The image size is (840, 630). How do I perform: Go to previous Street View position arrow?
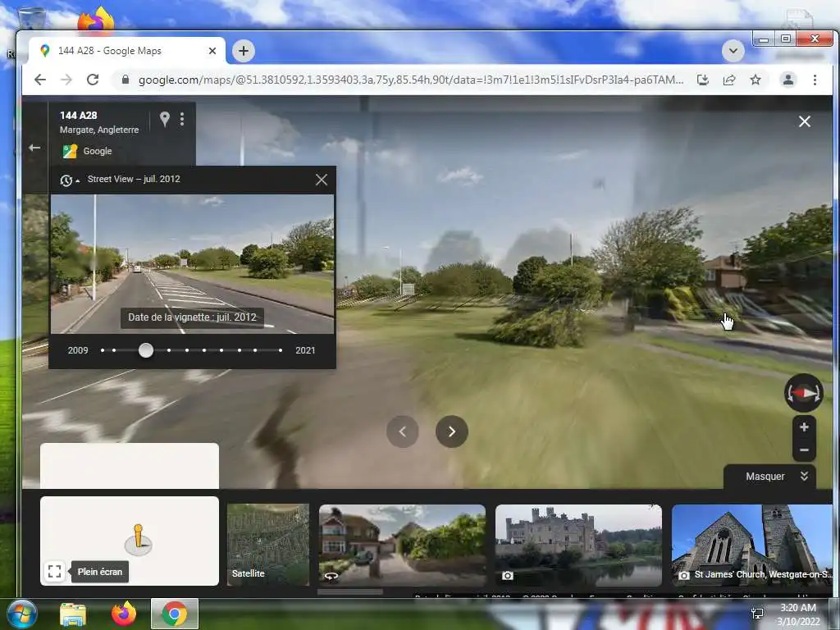402,431
